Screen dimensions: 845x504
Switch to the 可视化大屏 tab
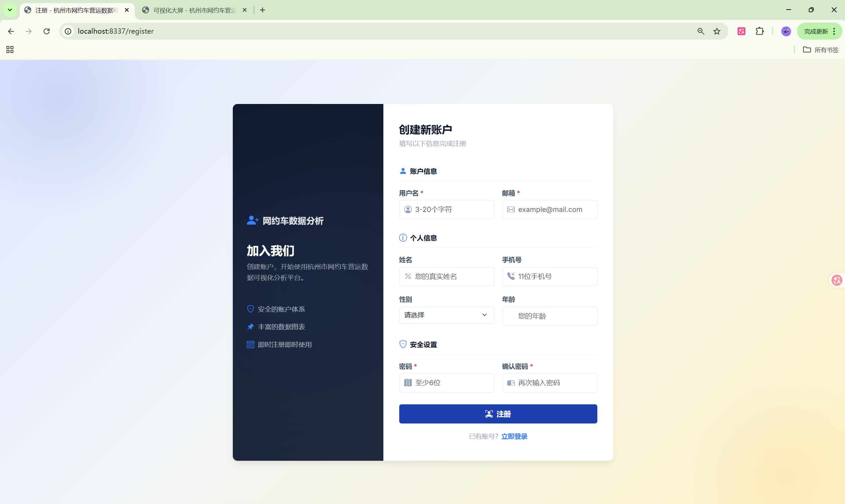click(x=190, y=10)
